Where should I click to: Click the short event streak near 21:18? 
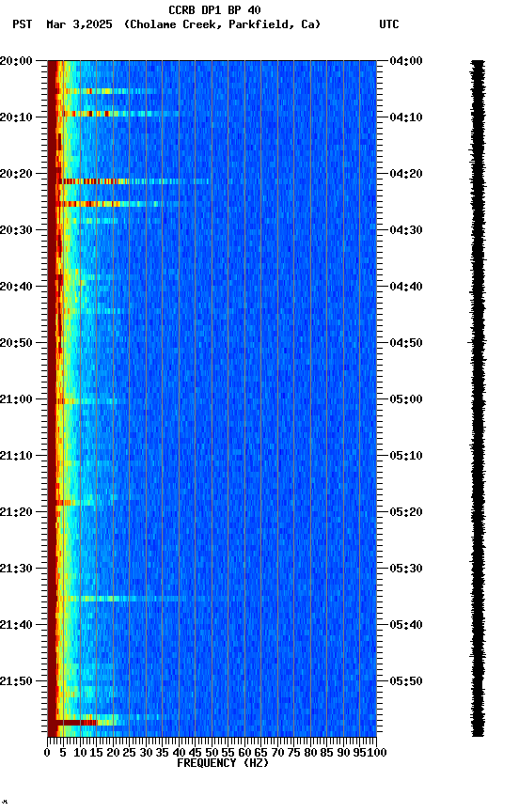point(75,503)
